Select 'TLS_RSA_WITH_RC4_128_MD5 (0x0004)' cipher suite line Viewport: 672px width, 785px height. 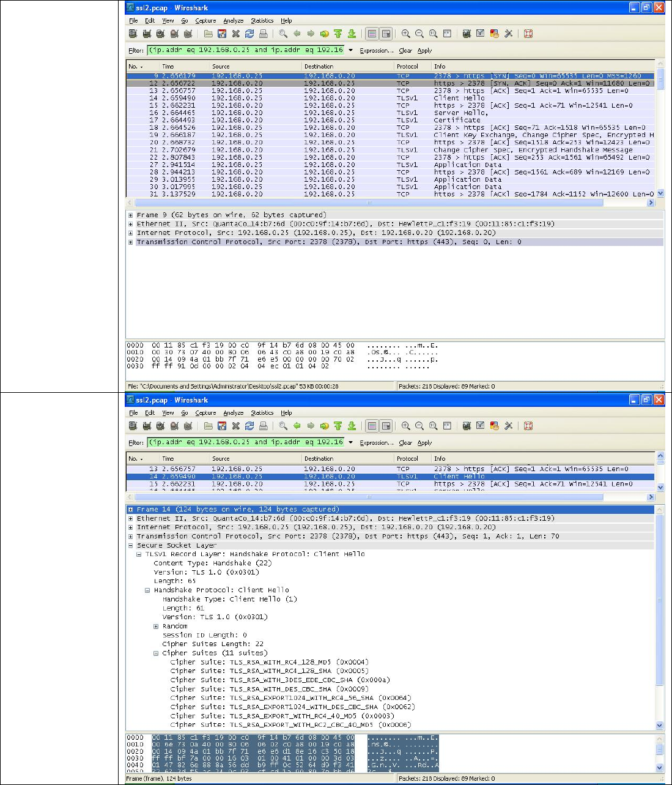tap(270, 662)
